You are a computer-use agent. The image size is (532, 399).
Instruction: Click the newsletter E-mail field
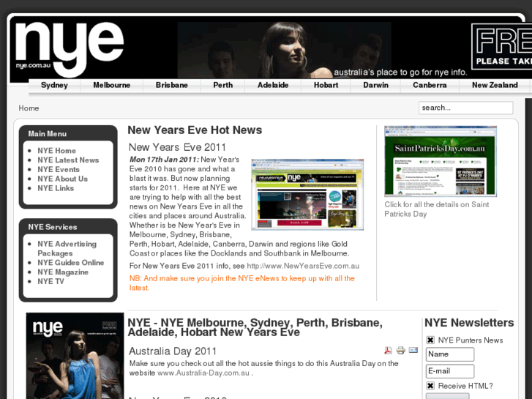point(450,371)
